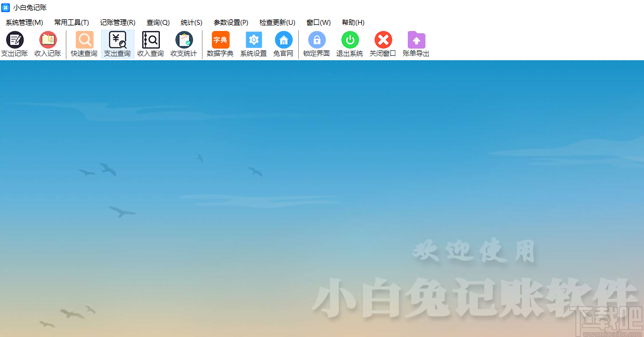Open the 参数设置(P) menu
The image size is (644, 337).
[x=230, y=23]
